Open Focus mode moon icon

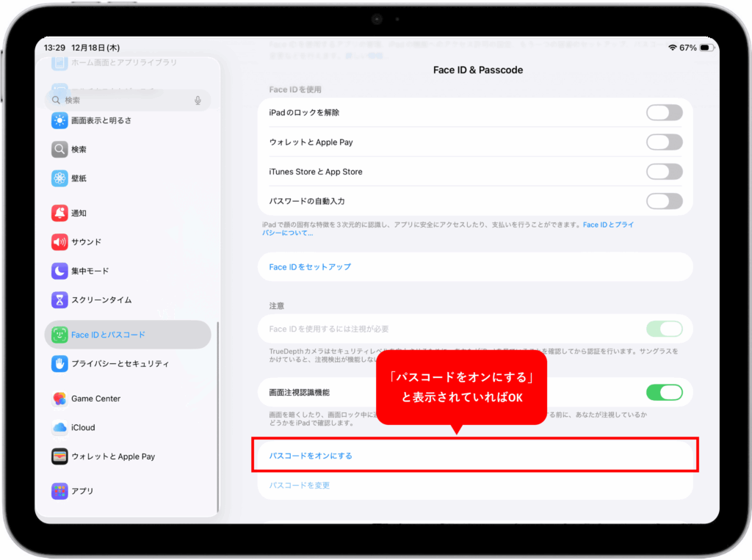[59, 272]
